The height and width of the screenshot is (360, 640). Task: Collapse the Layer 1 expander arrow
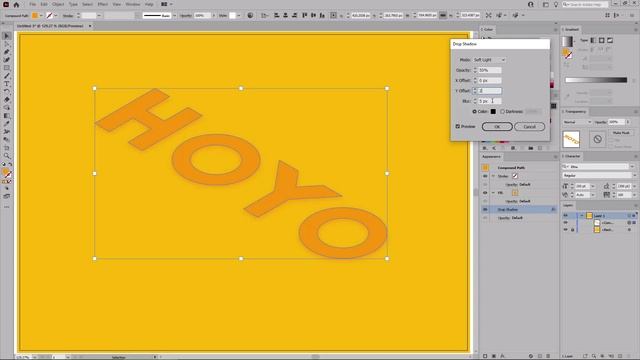[x=582, y=216]
